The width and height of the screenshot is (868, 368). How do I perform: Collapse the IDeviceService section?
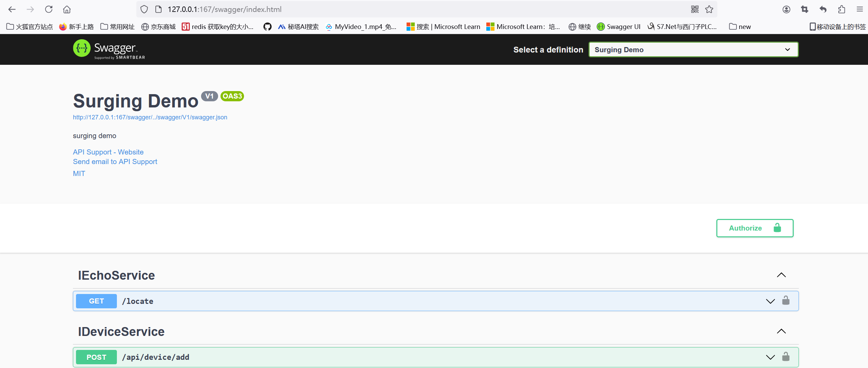[781, 331]
